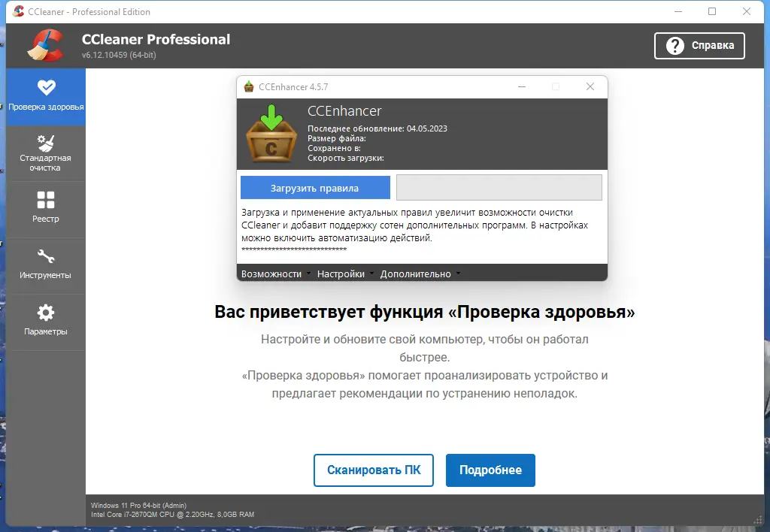Select the Инструменты wrench icon

46,255
